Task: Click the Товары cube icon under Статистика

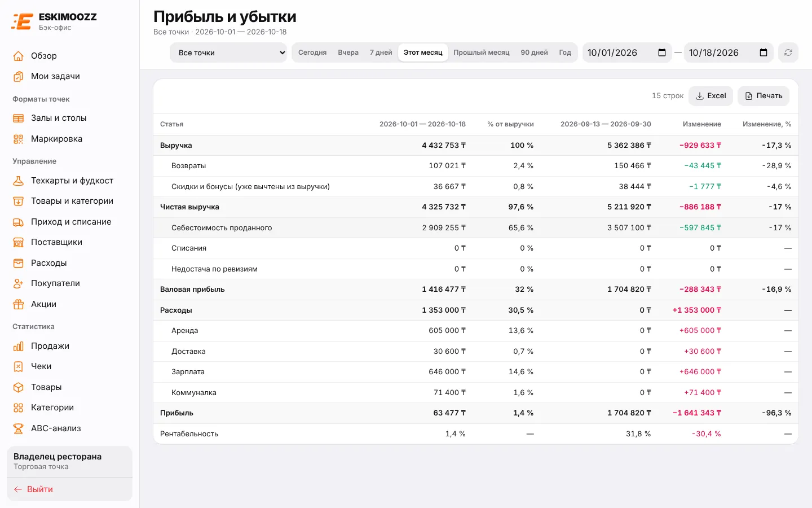Action: click(19, 387)
